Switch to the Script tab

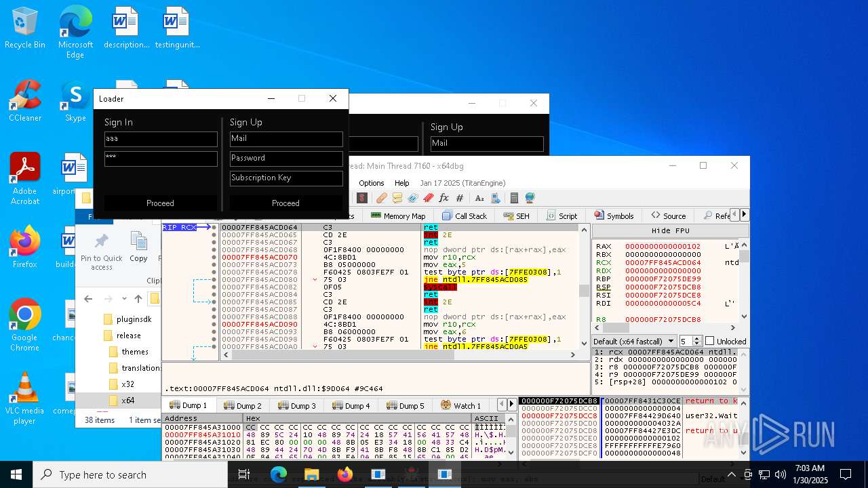click(561, 216)
